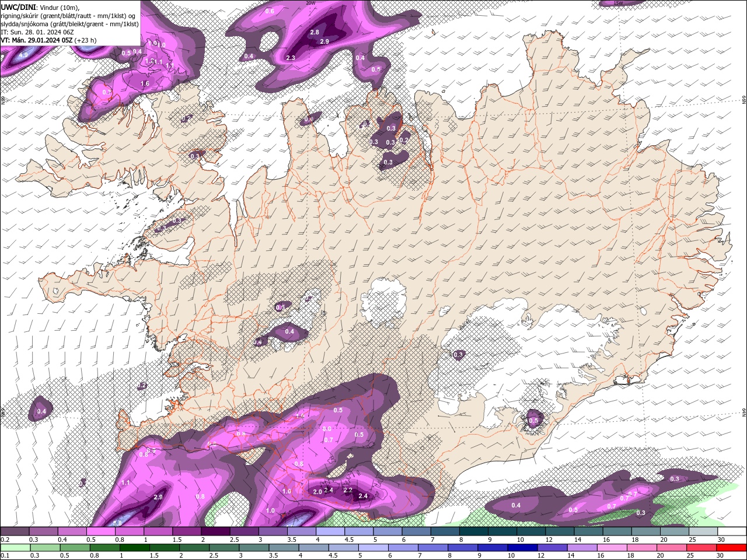Pick the light gray swatch labeled 25 in snow scale
Viewport: 747px width, 560px height.
click(x=704, y=531)
